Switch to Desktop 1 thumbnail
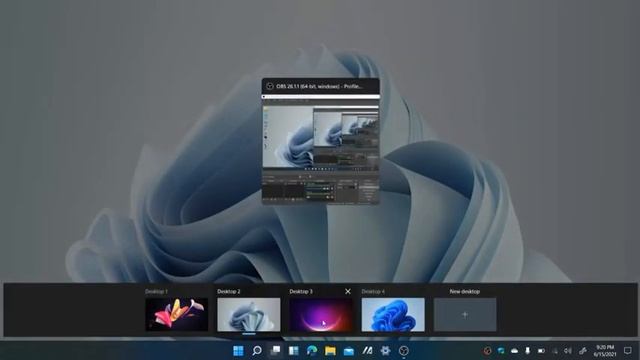This screenshot has width=640, height=360. [177, 314]
